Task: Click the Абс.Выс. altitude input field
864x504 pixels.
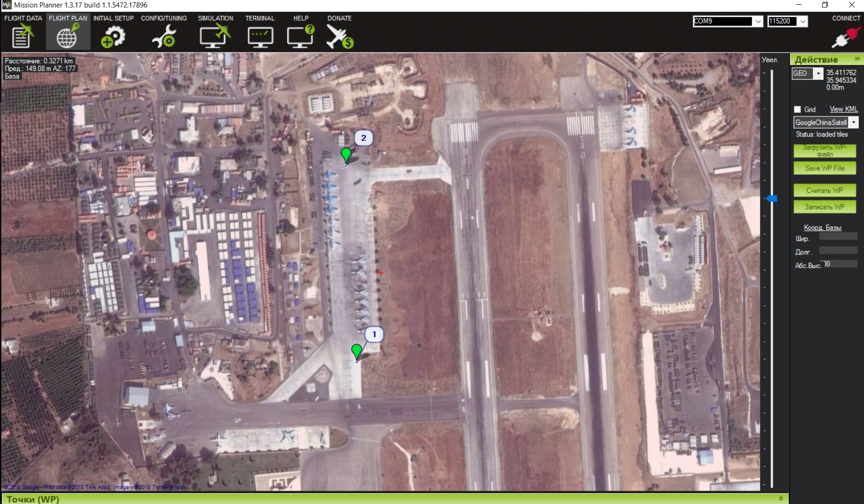Action: click(x=838, y=264)
